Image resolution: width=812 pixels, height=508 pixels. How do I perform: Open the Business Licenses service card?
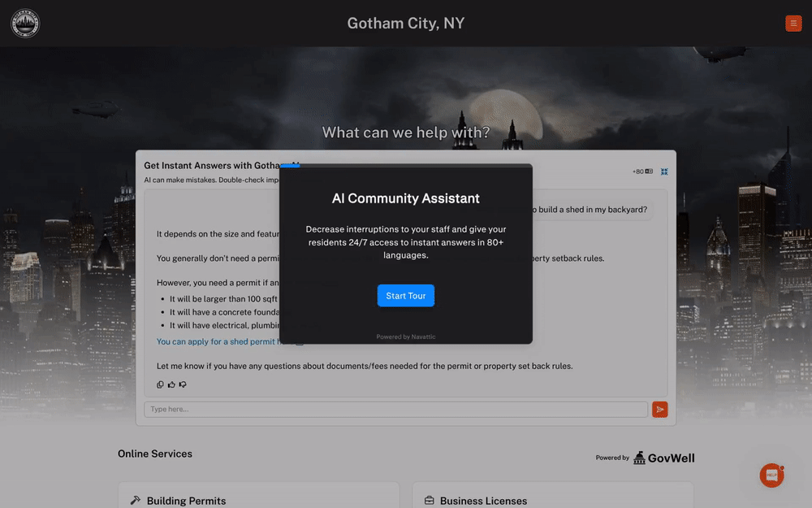point(552,497)
